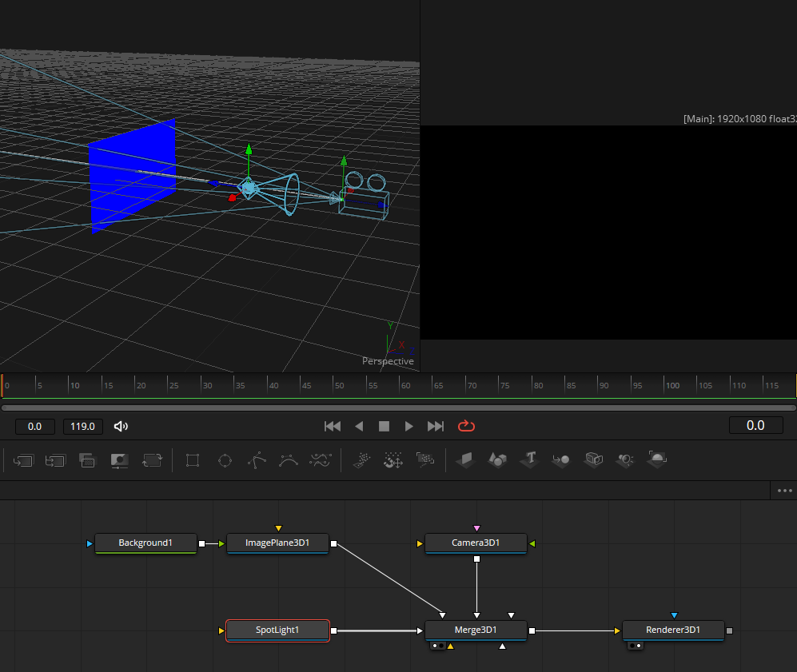Viewport: 797px width, 672px height.
Task: Add a pMerge particle node
Action: [x=393, y=460]
